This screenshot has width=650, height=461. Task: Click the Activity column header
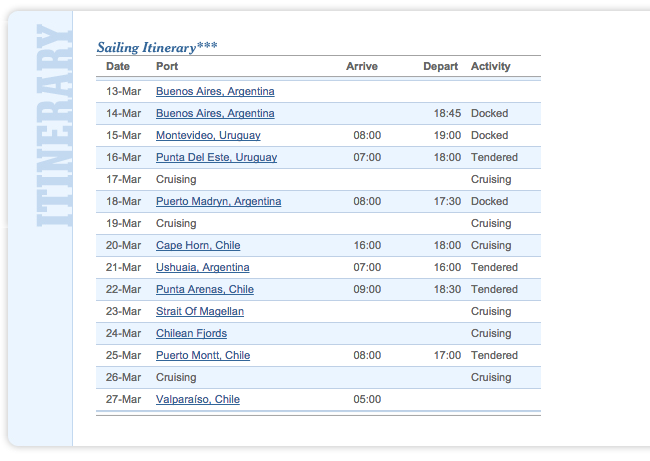tap(490, 67)
